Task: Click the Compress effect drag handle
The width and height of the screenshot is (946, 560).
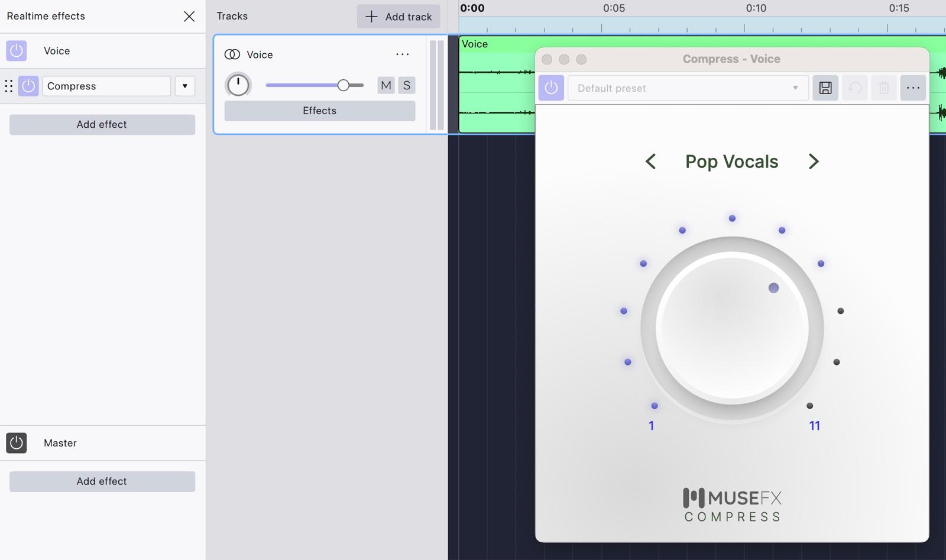Action: click(x=9, y=86)
